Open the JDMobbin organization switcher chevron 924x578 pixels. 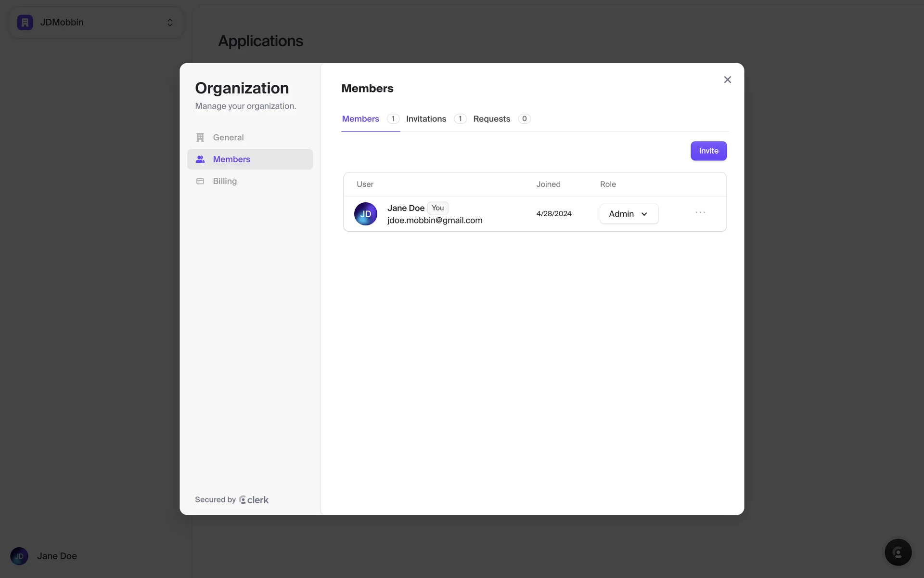[x=170, y=23]
